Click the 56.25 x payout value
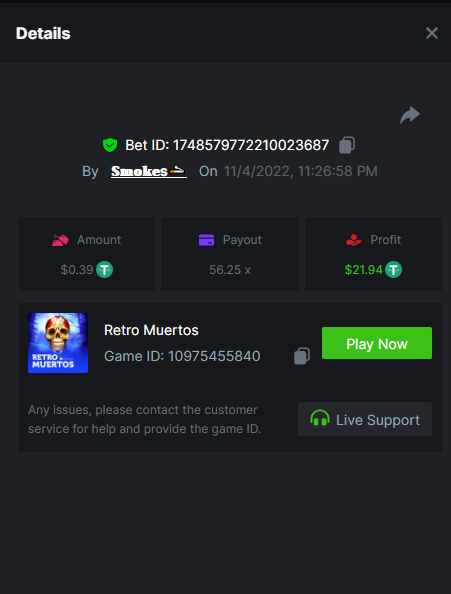 [230, 270]
